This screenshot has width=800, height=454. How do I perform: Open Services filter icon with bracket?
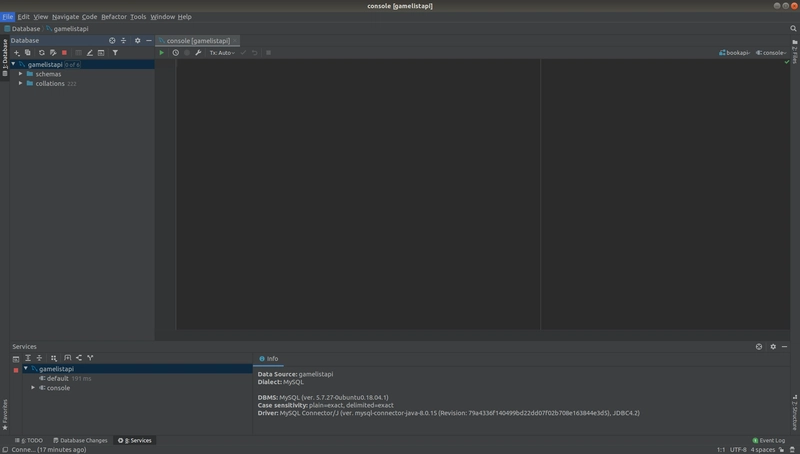(x=67, y=358)
